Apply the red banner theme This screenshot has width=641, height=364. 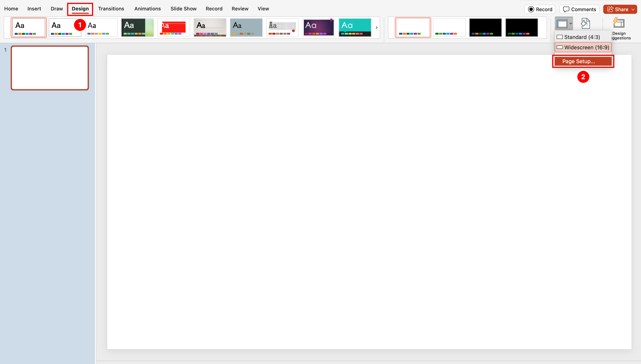173,27
